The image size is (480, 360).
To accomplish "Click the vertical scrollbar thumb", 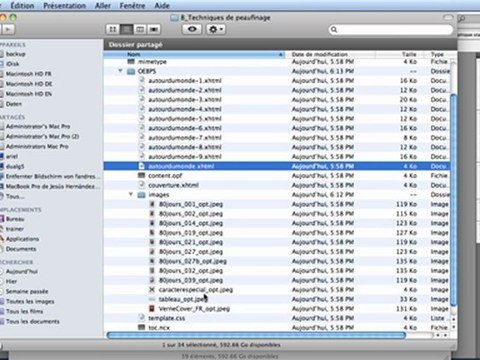I will coord(453,199).
